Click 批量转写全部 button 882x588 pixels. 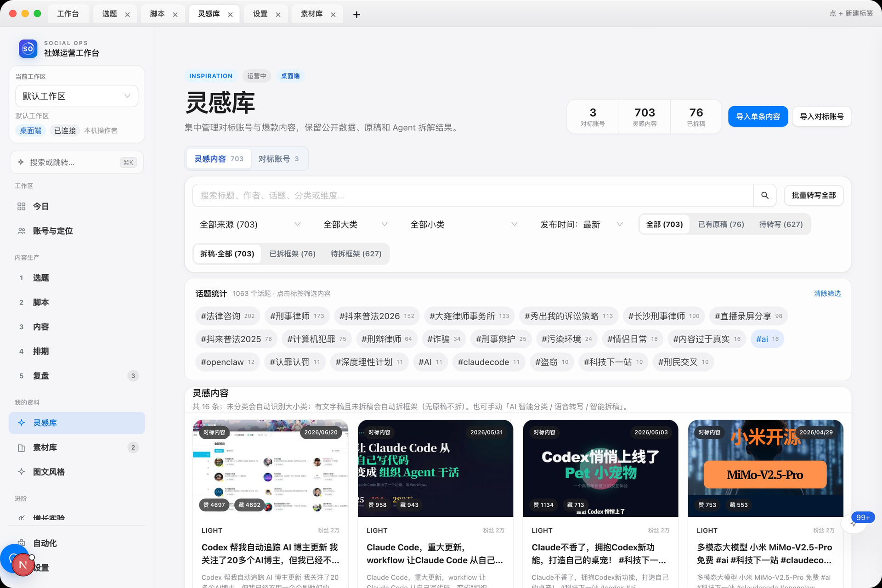point(814,196)
